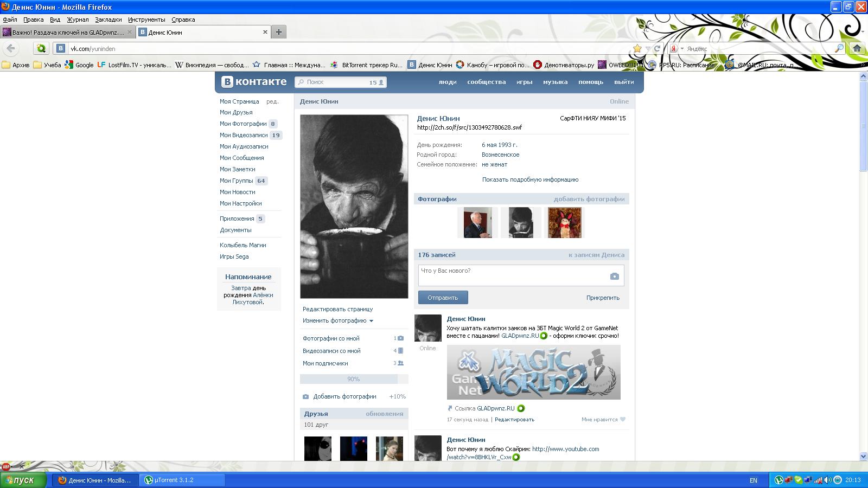Open the Приложения sidebar link

coord(237,219)
